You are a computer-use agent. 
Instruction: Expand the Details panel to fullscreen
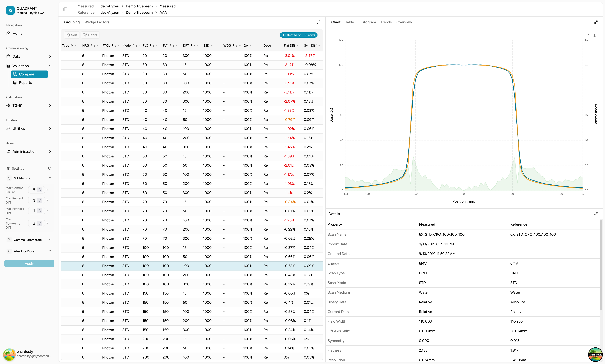[596, 214]
